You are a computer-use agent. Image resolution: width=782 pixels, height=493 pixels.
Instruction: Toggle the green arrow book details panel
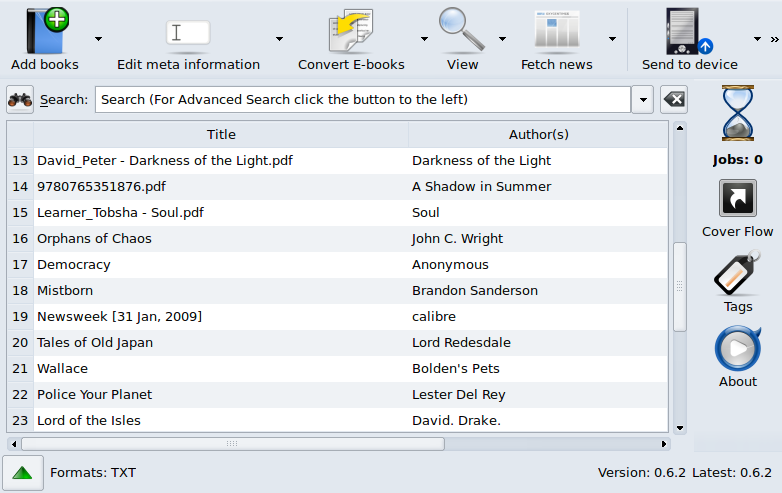point(22,472)
